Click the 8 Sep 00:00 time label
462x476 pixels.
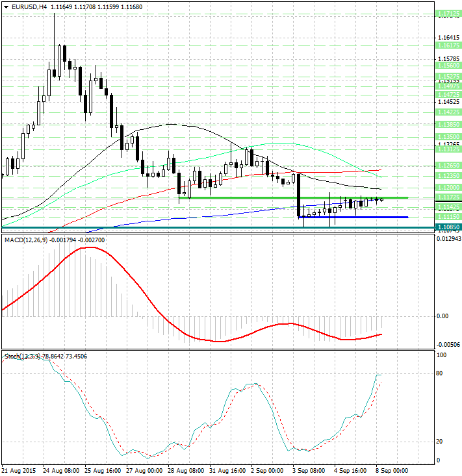(x=392, y=471)
